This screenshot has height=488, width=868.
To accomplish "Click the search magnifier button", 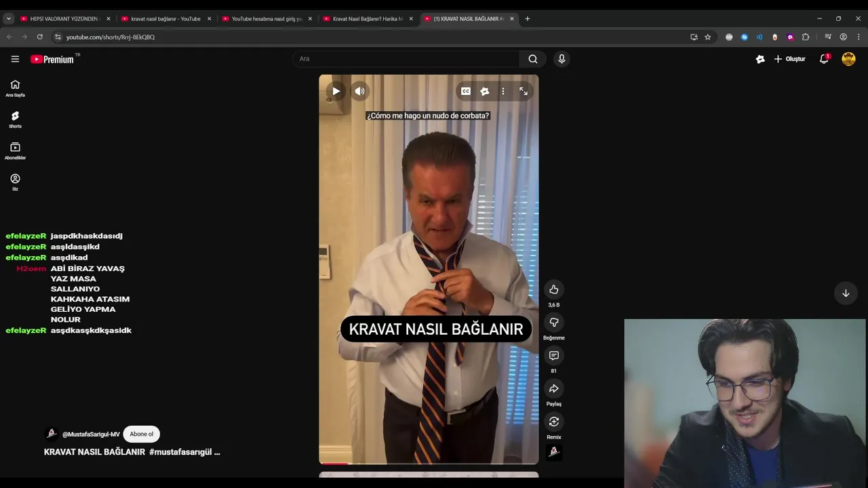I will click(x=533, y=59).
